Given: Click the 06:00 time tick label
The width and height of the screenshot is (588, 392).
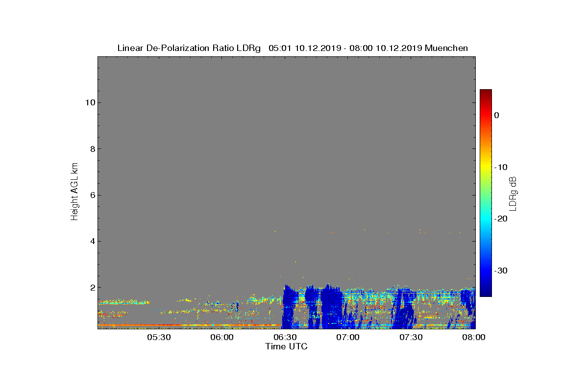Looking at the screenshot, I should 222,337.
